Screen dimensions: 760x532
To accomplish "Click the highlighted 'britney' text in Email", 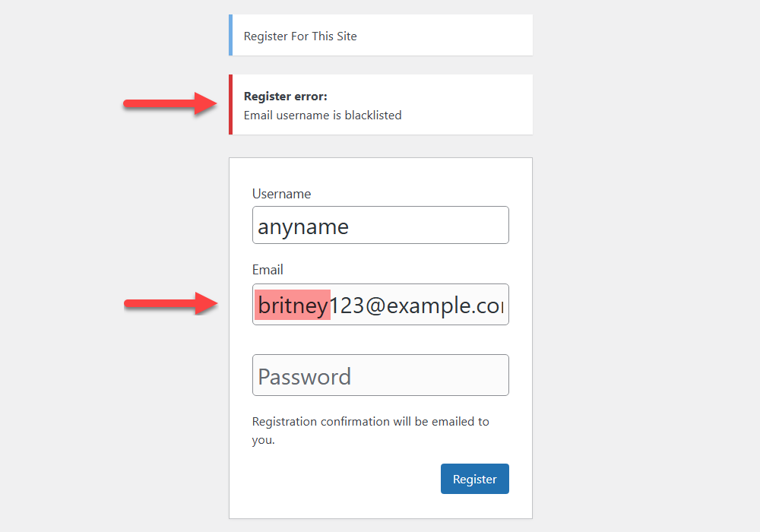I will [292, 304].
